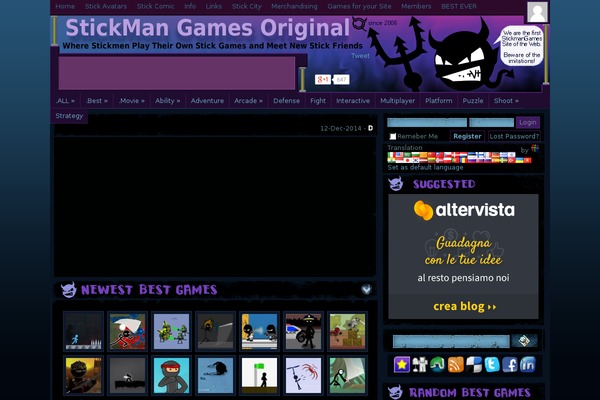Viewport: 600px width, 400px height.
Task: Open the soldier with gun game thumbnail
Action: 83,376
